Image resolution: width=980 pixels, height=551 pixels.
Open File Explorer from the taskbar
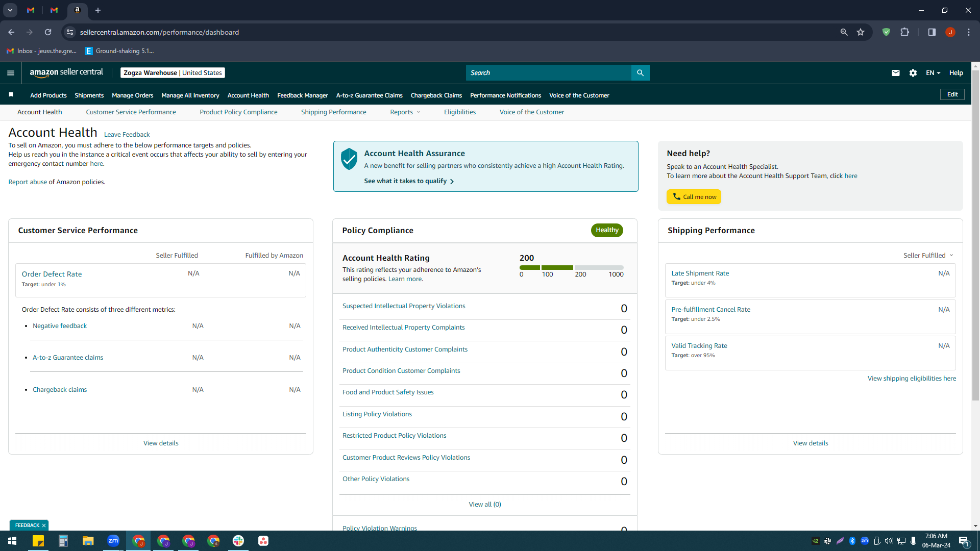(88, 541)
